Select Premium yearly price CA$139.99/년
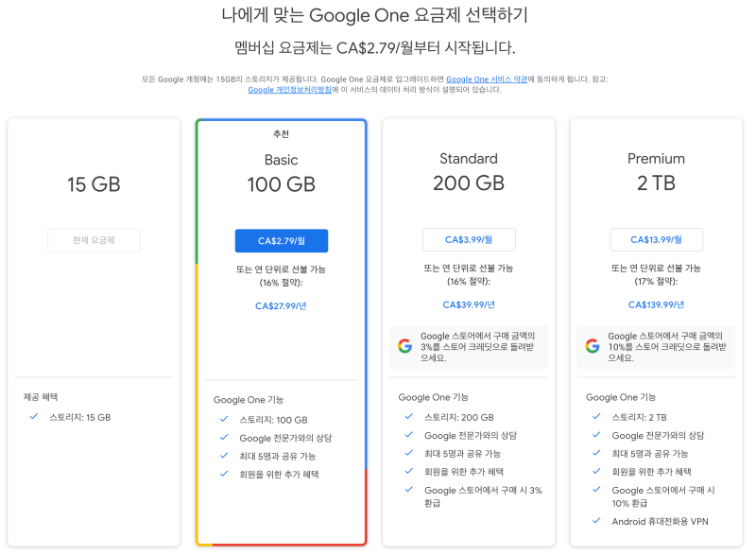This screenshot has height=556, width=756. [656, 305]
